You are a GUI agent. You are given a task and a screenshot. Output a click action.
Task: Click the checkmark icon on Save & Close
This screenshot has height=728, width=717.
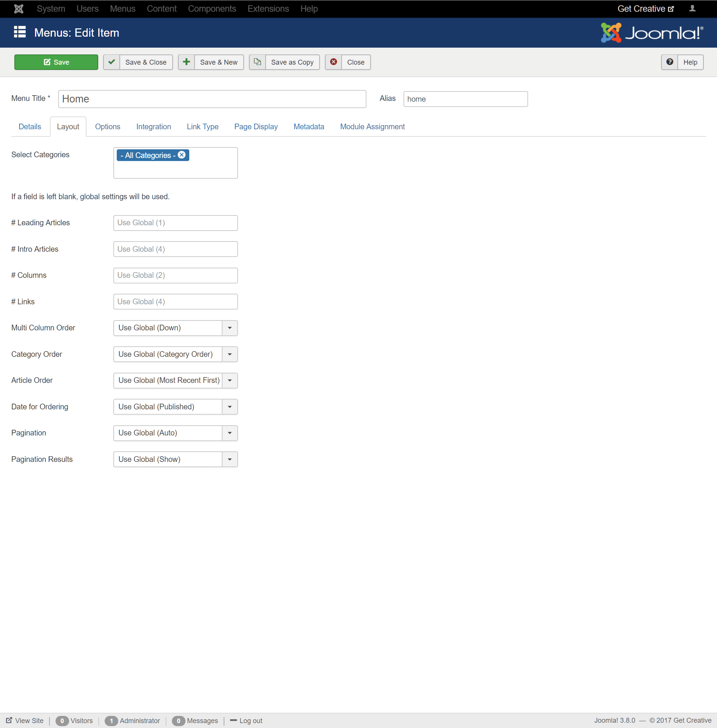coord(111,62)
